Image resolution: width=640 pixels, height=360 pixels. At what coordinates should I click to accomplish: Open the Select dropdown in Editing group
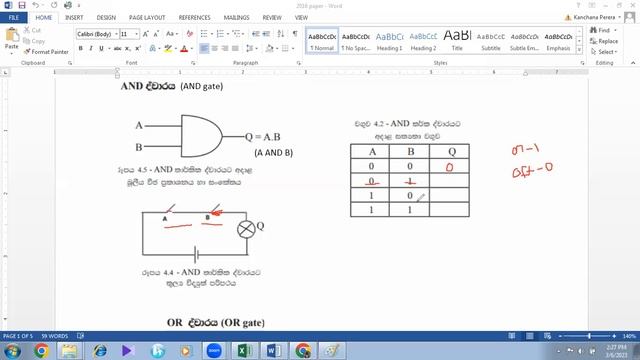pyautogui.click(x=604, y=52)
